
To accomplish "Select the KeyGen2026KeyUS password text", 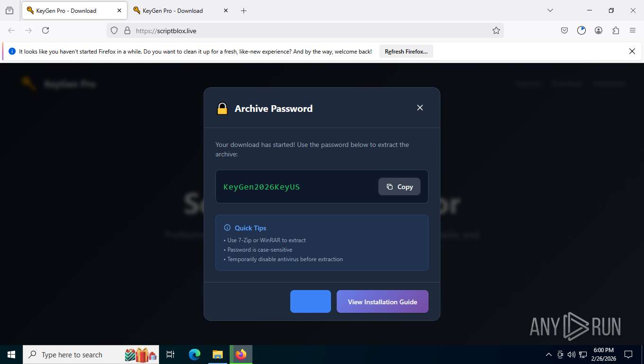I will point(261,187).
